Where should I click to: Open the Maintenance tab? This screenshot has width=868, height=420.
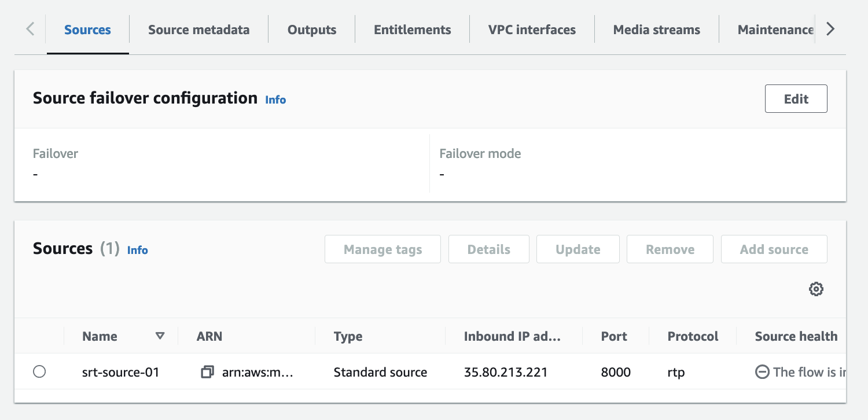775,30
